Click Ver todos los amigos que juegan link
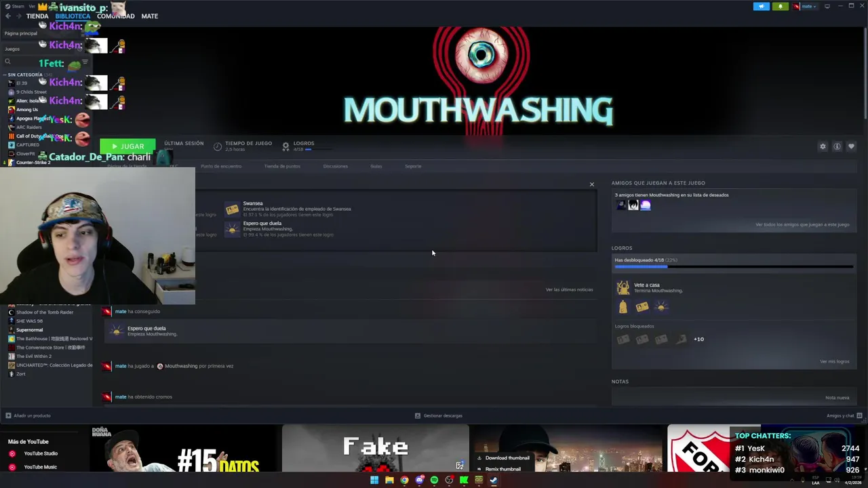The height and width of the screenshot is (488, 868). pos(802,224)
